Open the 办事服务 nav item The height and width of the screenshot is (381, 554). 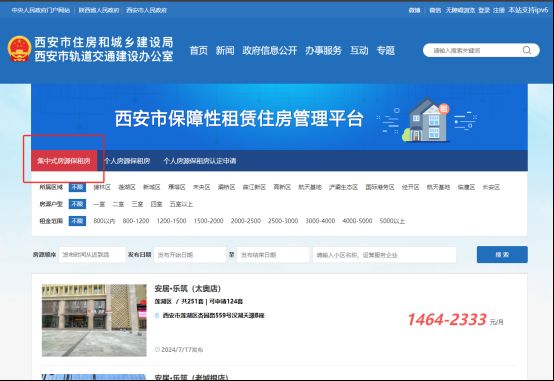323,51
